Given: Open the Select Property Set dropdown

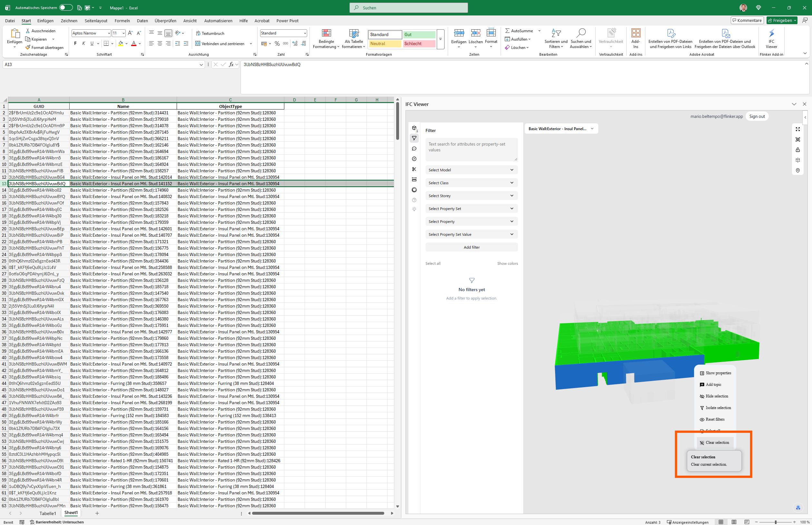Looking at the screenshot, I should click(x=471, y=209).
